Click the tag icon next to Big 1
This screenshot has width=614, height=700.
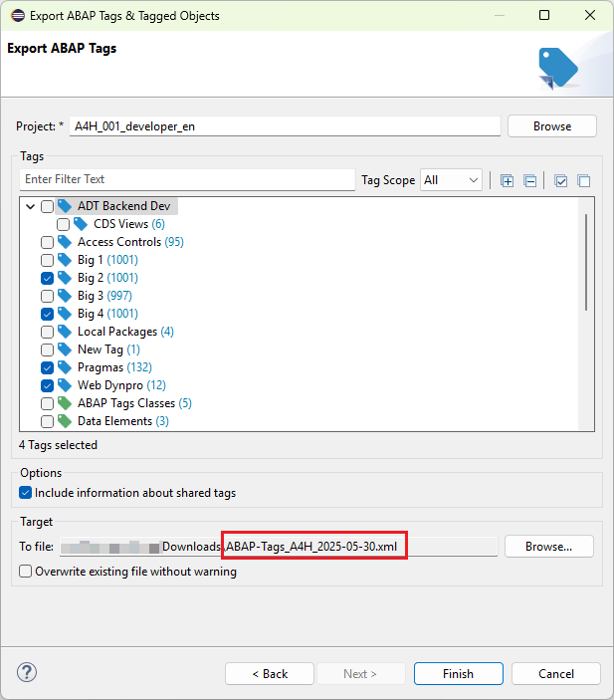(x=65, y=259)
